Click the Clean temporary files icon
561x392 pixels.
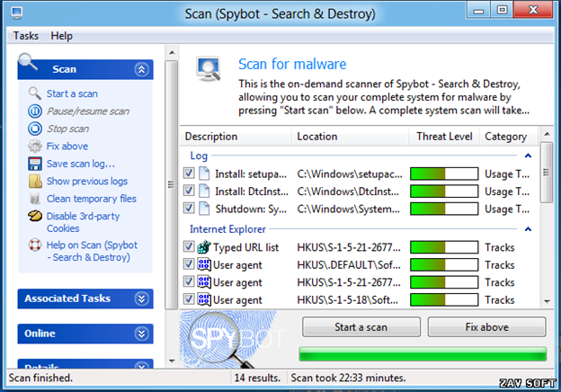coord(35,199)
